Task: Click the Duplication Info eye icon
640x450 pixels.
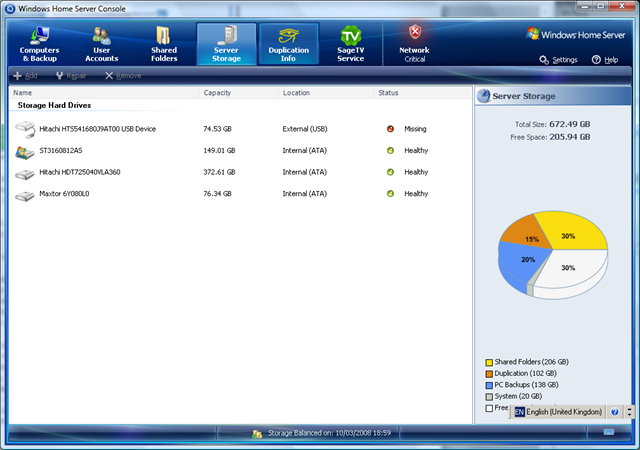Action: point(288,36)
